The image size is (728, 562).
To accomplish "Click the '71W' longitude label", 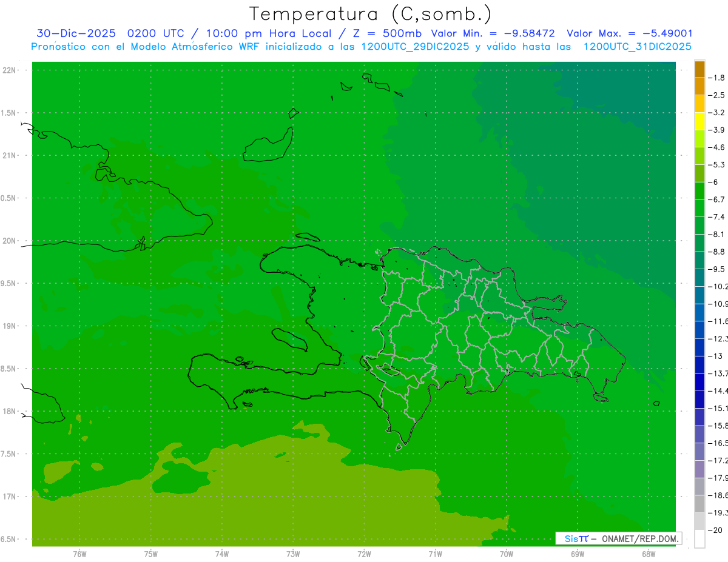I will click(435, 554).
